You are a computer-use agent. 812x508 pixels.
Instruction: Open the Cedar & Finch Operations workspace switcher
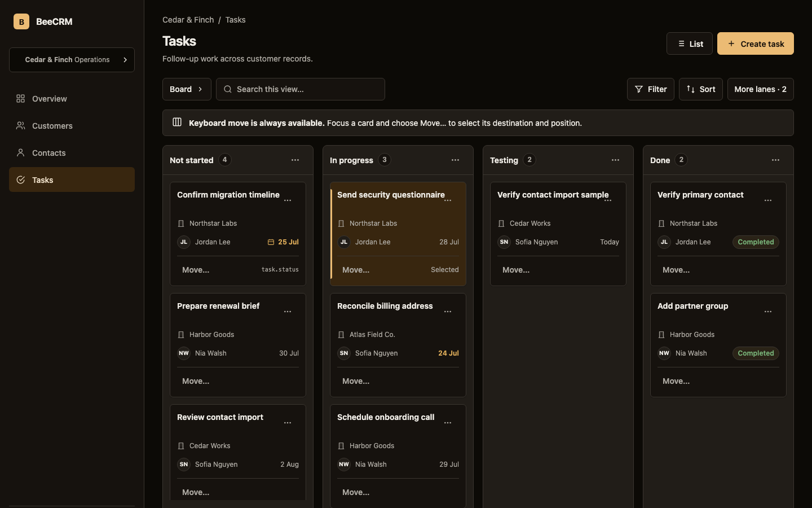(x=72, y=60)
